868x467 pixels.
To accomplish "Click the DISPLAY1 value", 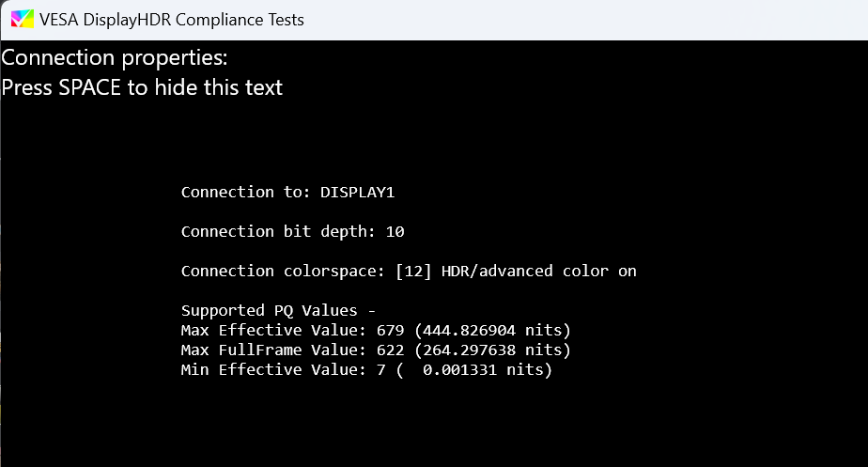I will pyautogui.click(x=358, y=192).
